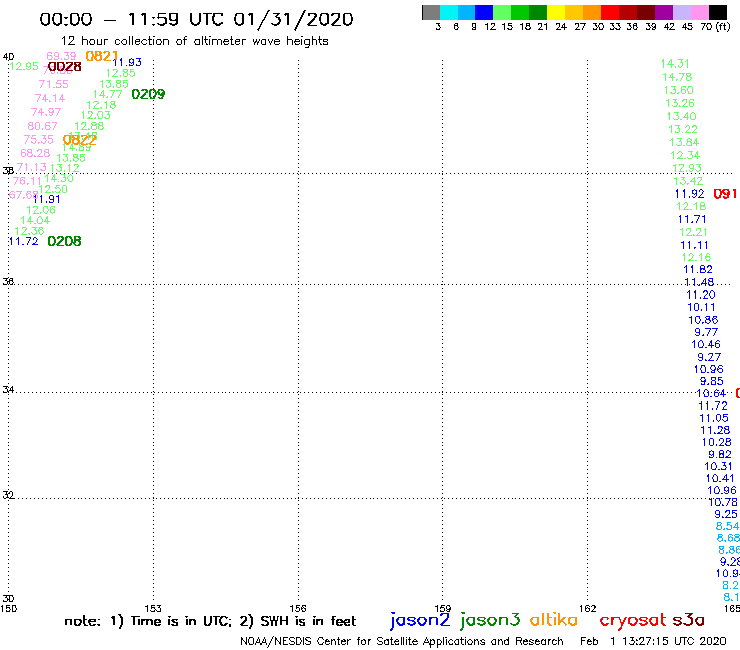The image size is (740, 650).
Task: Click the green wave height value 14.30
Action: pyautogui.click(x=59, y=178)
